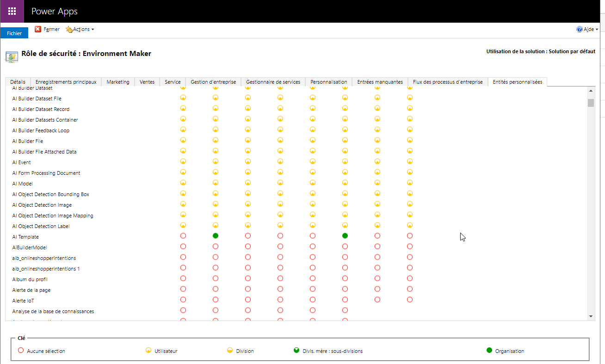Open the Fichier menu
Screen dimensions: 605x364
(x=14, y=33)
